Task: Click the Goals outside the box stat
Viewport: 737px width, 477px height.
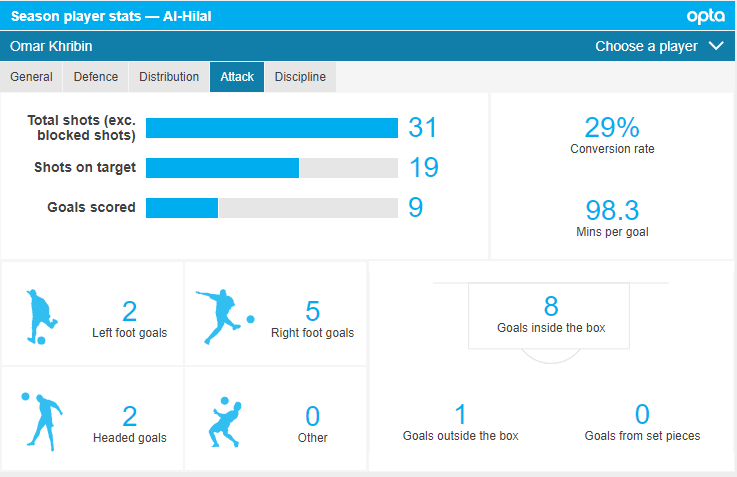Action: click(460, 421)
